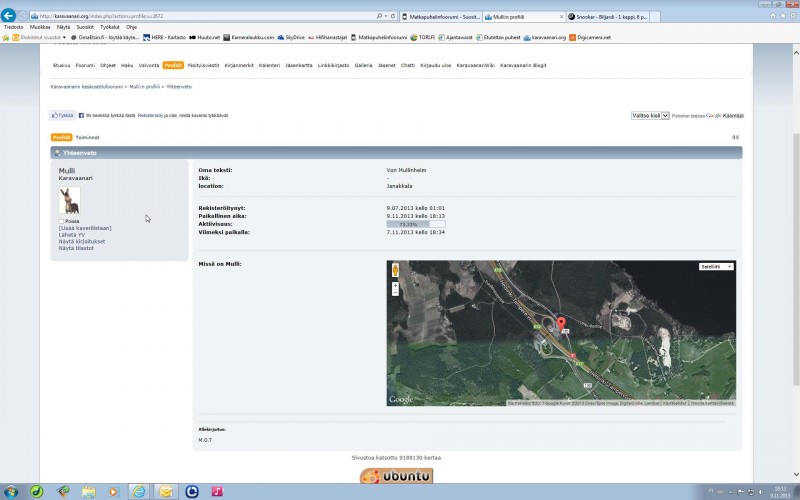This screenshot has width=800, height=500.
Task: Open the Valitse kieli language dropdown
Action: click(650, 115)
